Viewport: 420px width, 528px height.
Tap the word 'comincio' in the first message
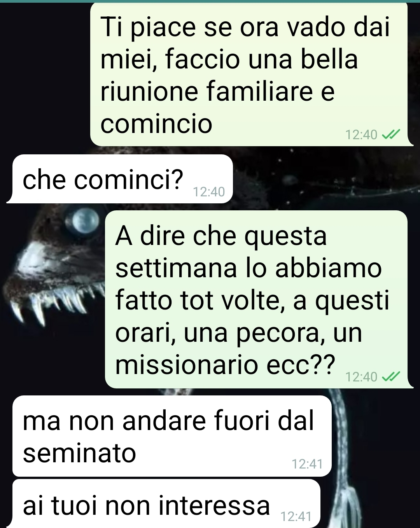pyautogui.click(x=156, y=124)
